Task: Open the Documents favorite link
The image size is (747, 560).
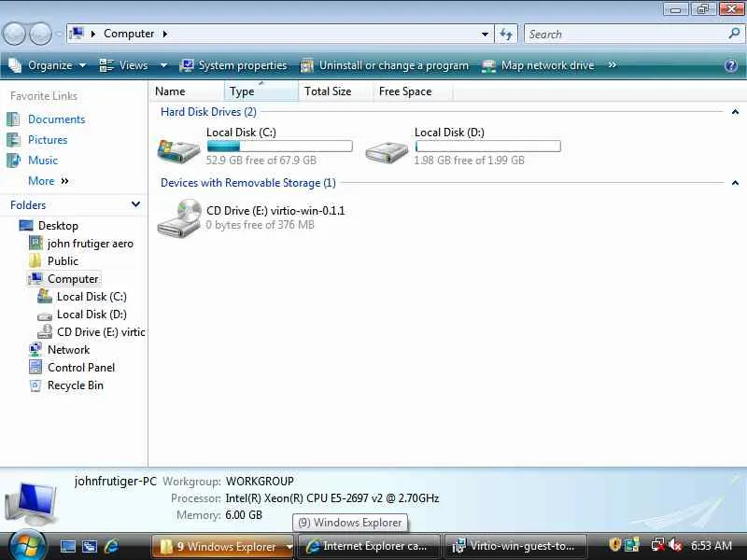Action: 56,119
